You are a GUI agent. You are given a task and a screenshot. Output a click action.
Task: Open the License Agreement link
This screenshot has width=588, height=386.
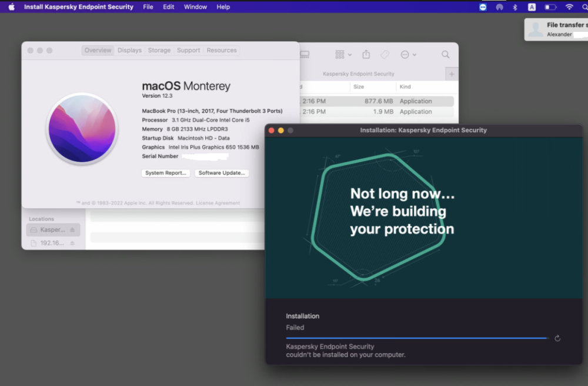pyautogui.click(x=218, y=203)
